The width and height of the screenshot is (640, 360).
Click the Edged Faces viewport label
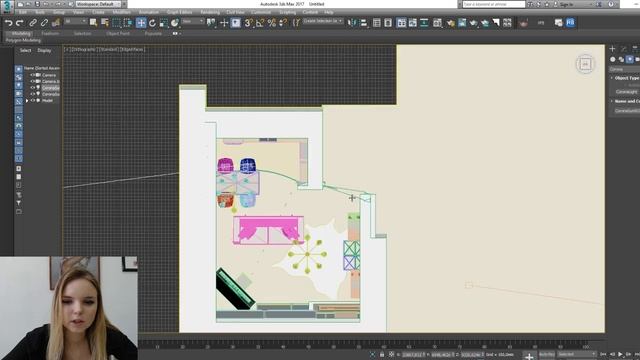pos(132,49)
